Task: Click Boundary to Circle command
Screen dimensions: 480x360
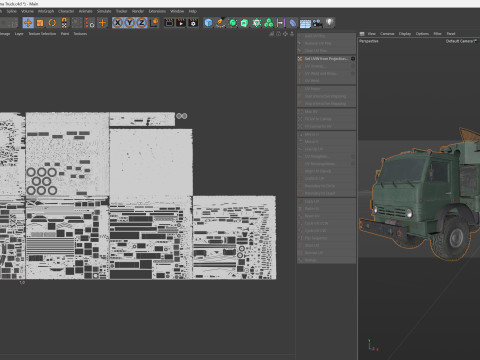Action: (326, 186)
